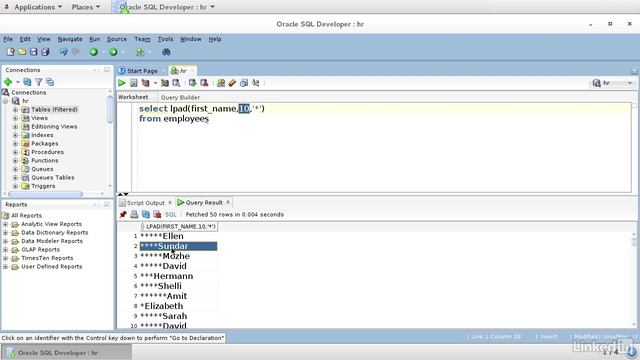Image resolution: width=640 pixels, height=360 pixels.
Task: Expand the Data Dictionary Reports node
Action: coord(5,233)
